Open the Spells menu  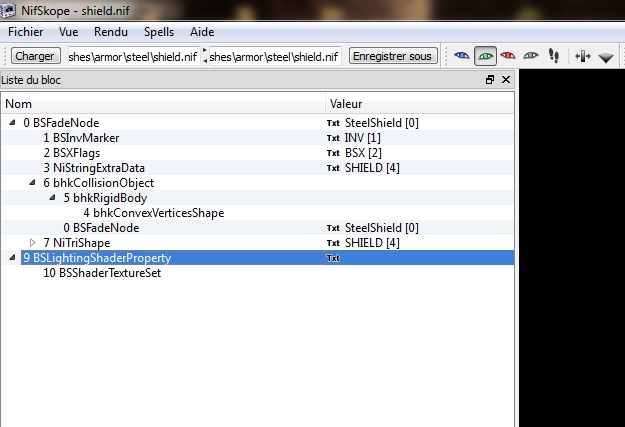coord(159,32)
